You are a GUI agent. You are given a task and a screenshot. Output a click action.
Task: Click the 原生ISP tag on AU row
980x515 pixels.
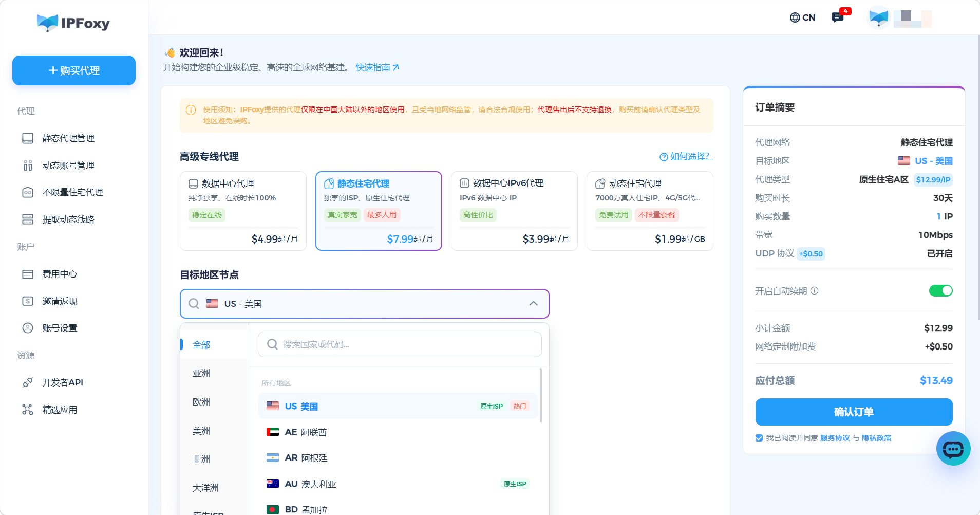tap(515, 484)
